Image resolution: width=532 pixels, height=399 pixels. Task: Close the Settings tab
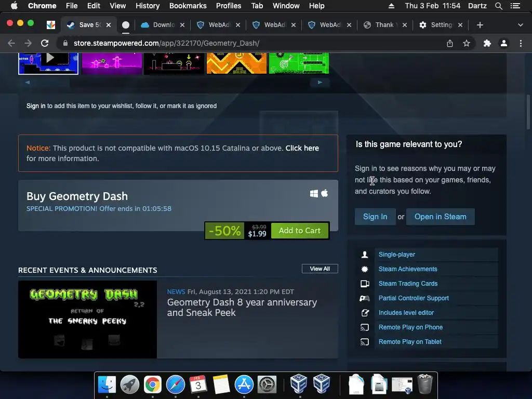pos(460,25)
